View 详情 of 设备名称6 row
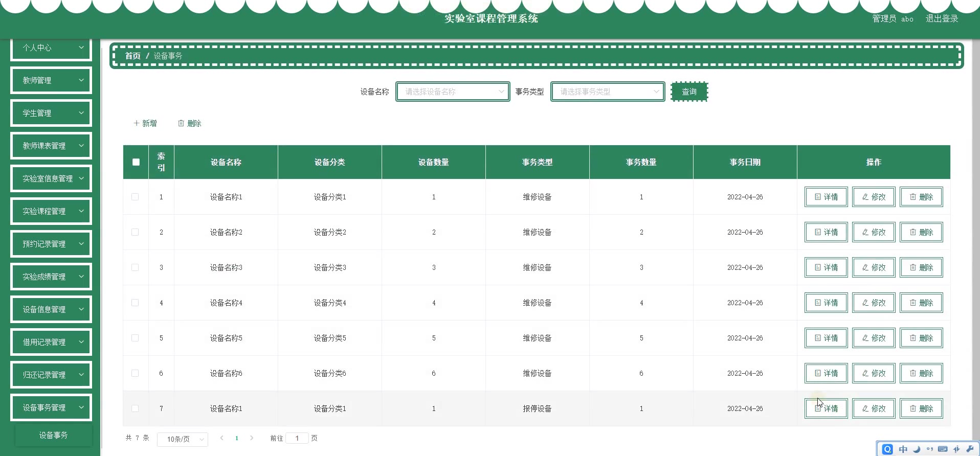This screenshot has width=980, height=456. coord(826,373)
